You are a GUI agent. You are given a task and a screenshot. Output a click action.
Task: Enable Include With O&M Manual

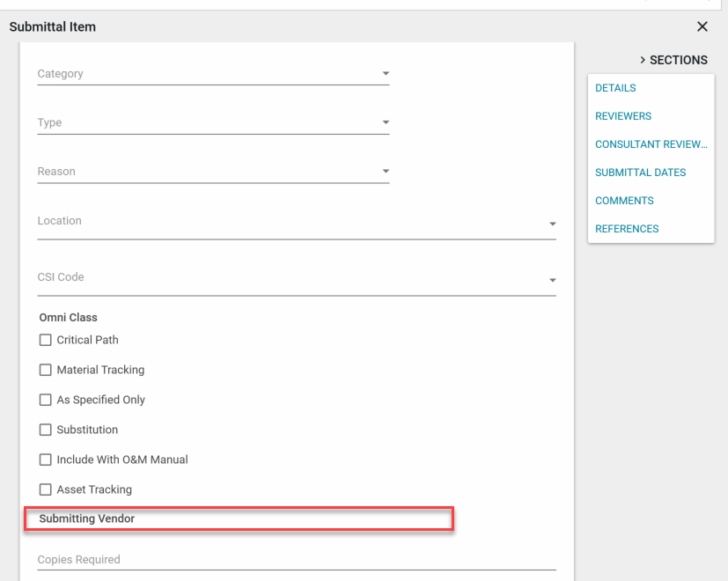(46, 460)
